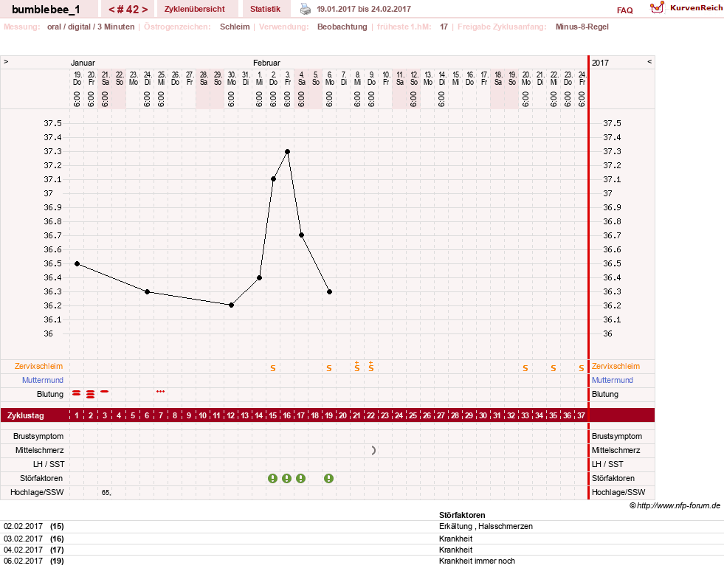Click light bleeding marker on cycle day 3
This screenshot has width=724, height=588.
pos(105,391)
